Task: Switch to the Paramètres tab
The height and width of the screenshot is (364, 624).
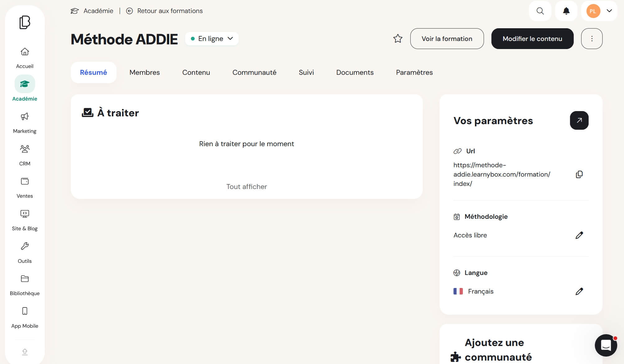Action: point(414,72)
